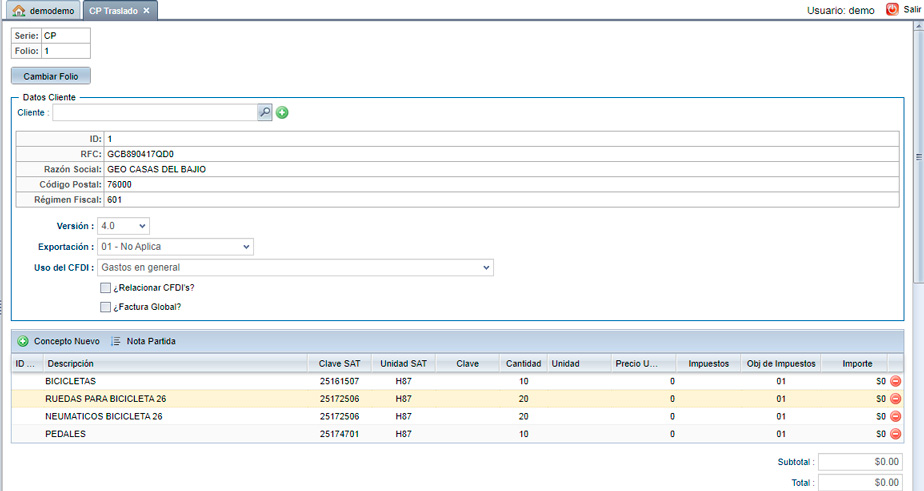Screen dimensions: 924x491
Task: Click the Subtotal amount field
Action: coord(860,462)
